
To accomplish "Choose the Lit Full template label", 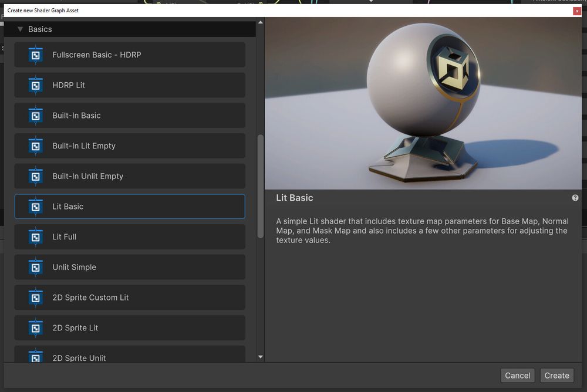I will pyautogui.click(x=65, y=236).
